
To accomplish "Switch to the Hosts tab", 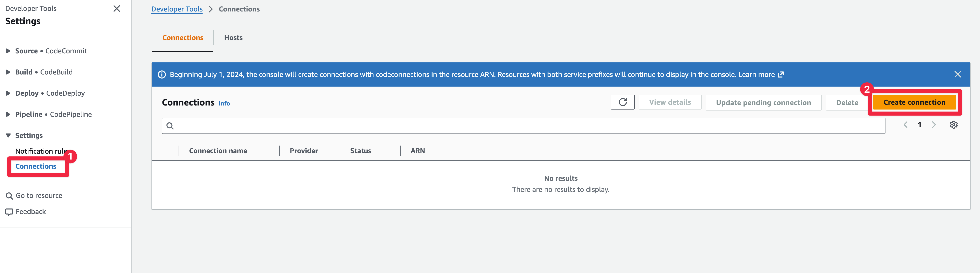I will [x=233, y=38].
